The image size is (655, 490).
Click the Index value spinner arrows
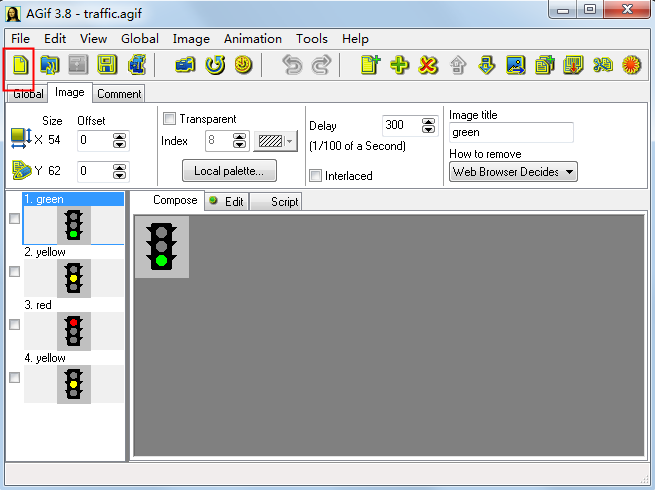(x=239, y=141)
